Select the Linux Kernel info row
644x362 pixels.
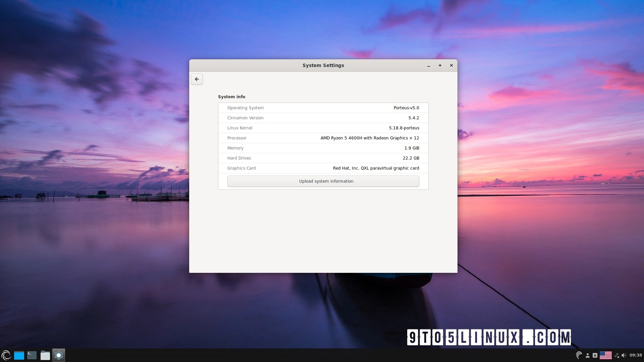click(x=323, y=128)
